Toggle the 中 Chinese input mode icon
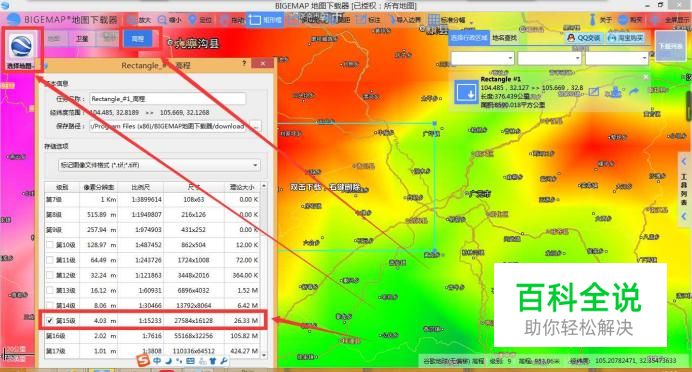The image size is (692, 372). tap(157, 361)
